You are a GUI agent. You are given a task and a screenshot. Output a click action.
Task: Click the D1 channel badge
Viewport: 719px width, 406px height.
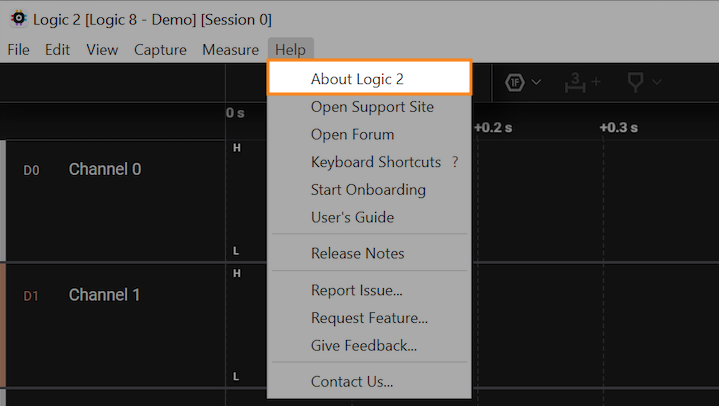(x=31, y=296)
